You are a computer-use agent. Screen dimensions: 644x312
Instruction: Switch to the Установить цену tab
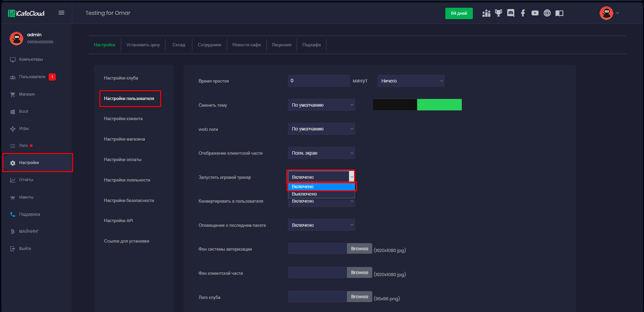click(x=143, y=45)
